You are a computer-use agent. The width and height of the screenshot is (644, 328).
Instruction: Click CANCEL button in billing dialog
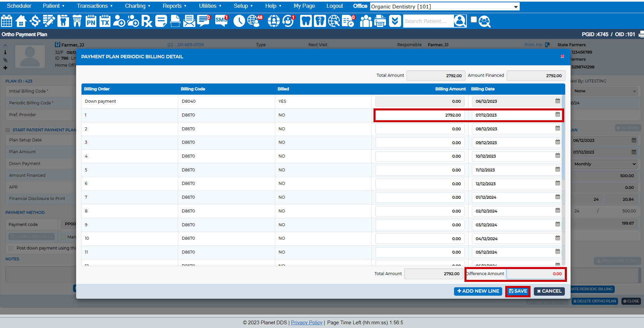(x=549, y=291)
